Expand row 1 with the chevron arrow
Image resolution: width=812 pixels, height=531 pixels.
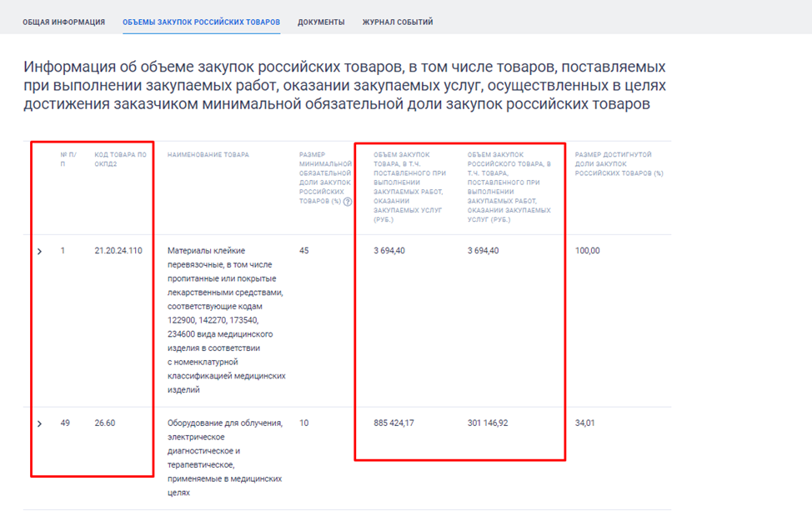pyautogui.click(x=39, y=251)
